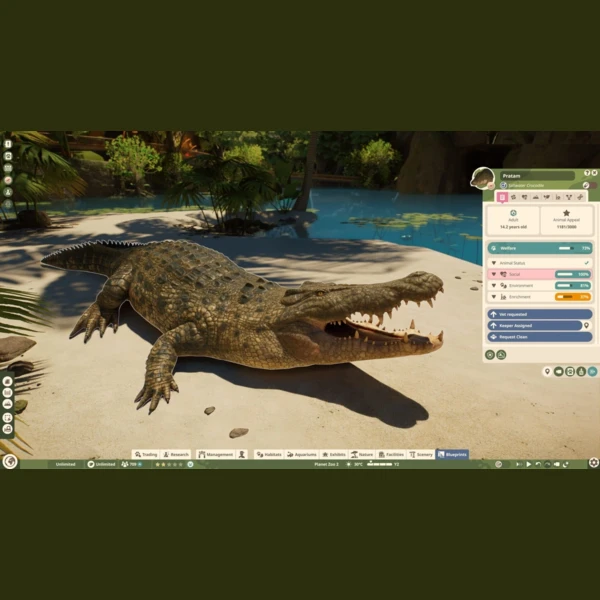The height and width of the screenshot is (600, 600).
Task: Click the crate icon below the animal panel
Action: coord(570,371)
